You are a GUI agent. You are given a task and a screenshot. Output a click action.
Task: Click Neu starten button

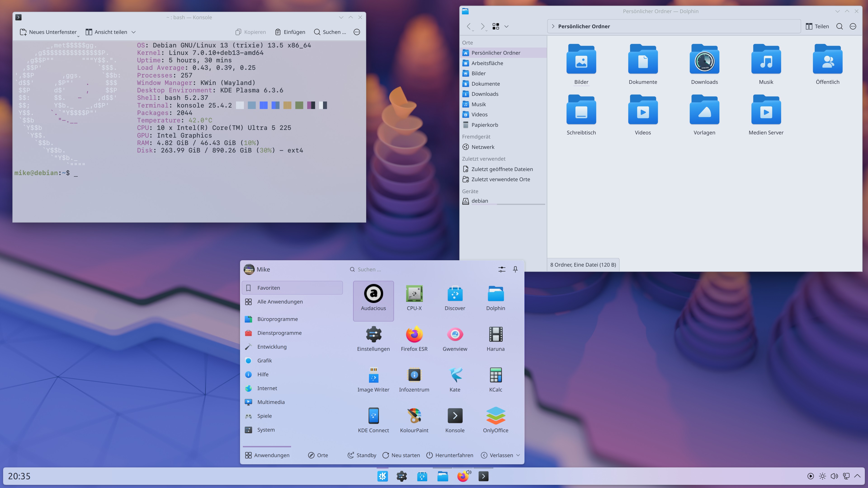(x=401, y=455)
